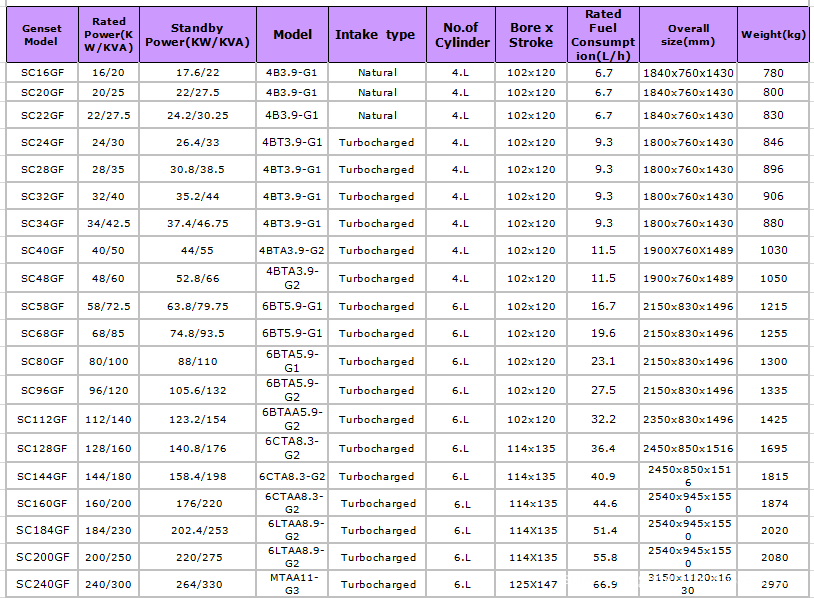Click standby power 105.6/132 cell
Viewport: 814px width, 598px height.
(197, 390)
